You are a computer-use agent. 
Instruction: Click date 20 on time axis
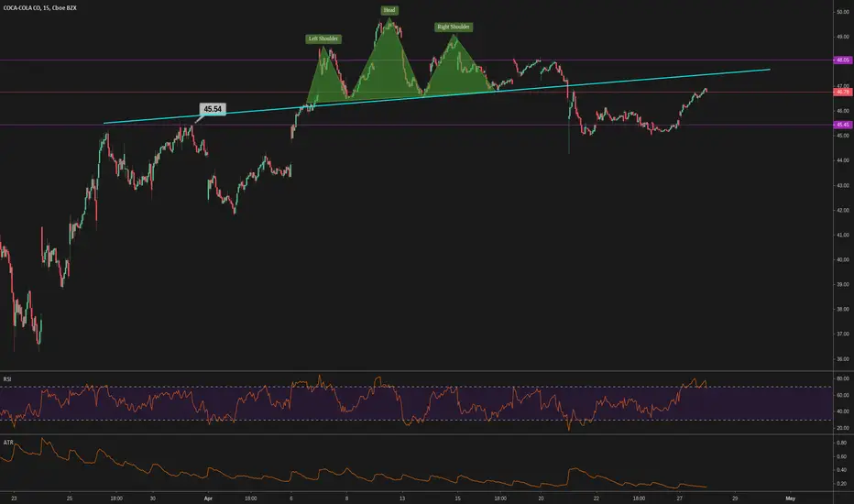coord(541,498)
